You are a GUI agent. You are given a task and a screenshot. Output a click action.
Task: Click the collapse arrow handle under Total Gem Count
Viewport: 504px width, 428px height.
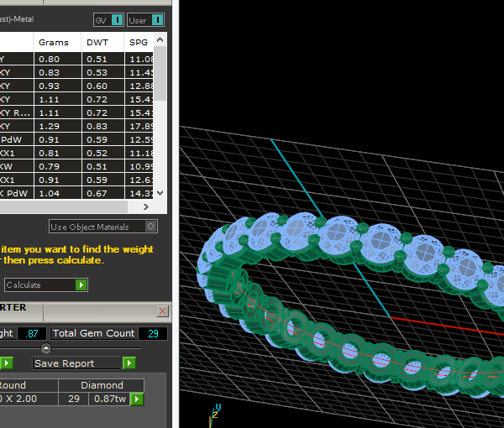46,348
